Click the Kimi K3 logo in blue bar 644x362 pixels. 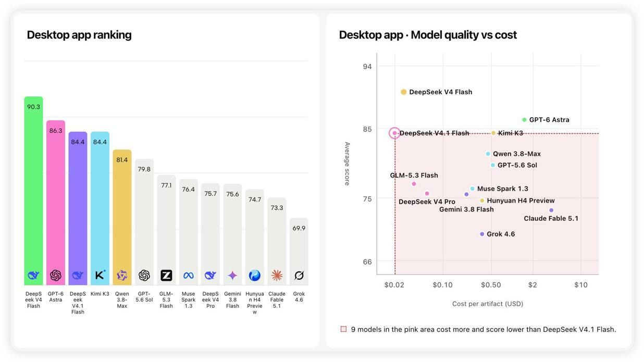click(100, 275)
